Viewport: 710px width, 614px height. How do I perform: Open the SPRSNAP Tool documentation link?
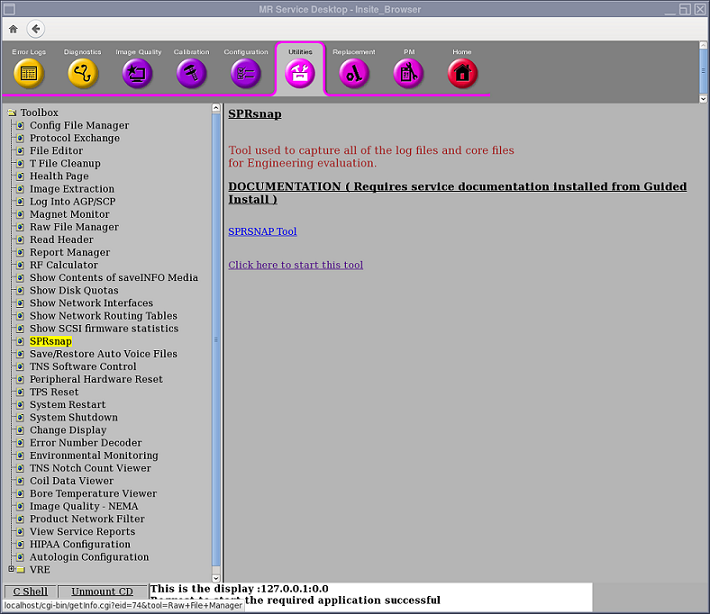pos(262,232)
